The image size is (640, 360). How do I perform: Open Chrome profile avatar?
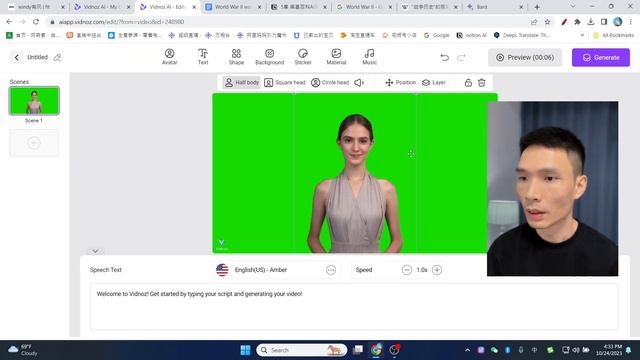(x=618, y=22)
